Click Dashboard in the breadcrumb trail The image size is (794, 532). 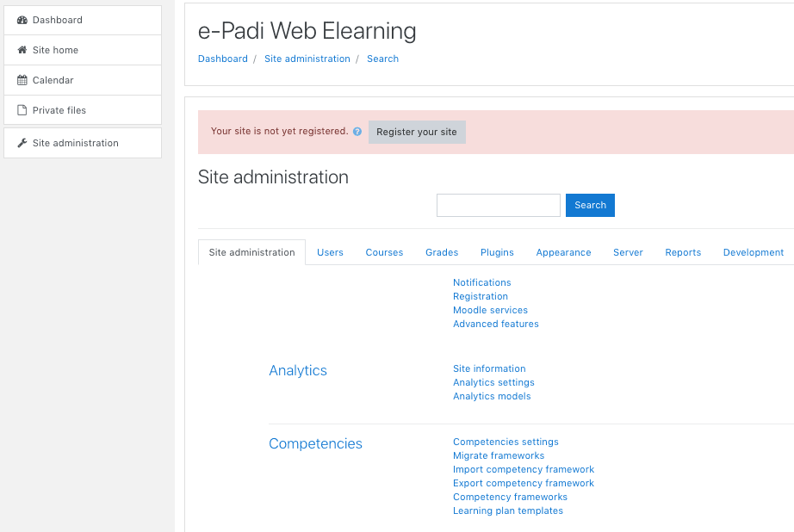click(223, 59)
